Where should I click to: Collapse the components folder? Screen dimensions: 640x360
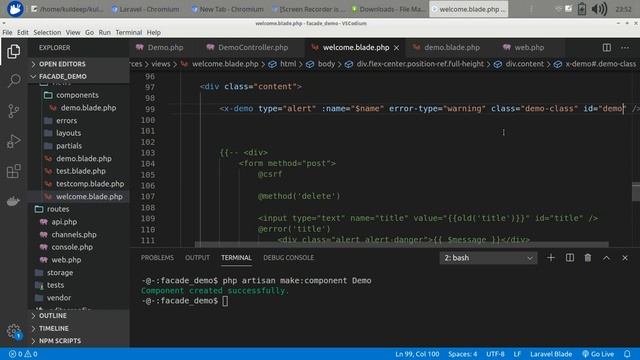click(x=77, y=95)
